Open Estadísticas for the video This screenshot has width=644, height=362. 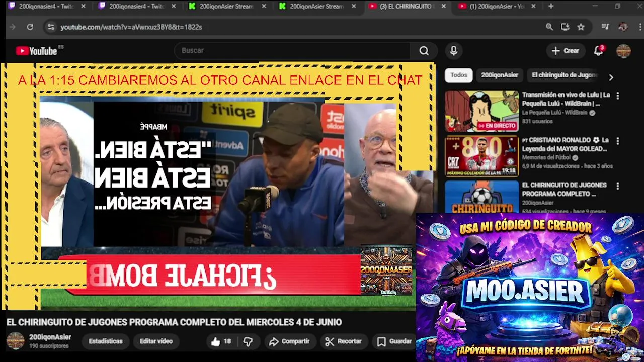(x=106, y=341)
